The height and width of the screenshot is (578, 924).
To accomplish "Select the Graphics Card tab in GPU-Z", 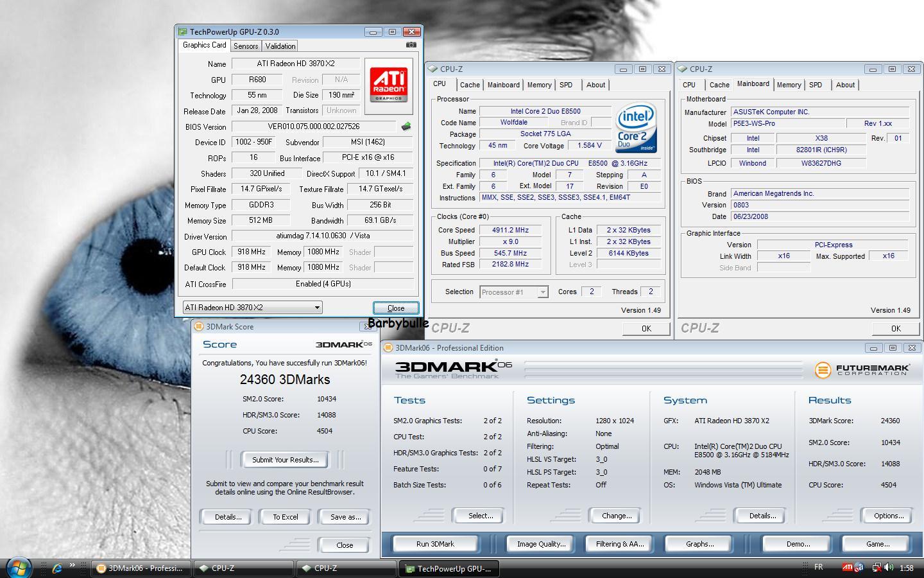I will tap(204, 45).
